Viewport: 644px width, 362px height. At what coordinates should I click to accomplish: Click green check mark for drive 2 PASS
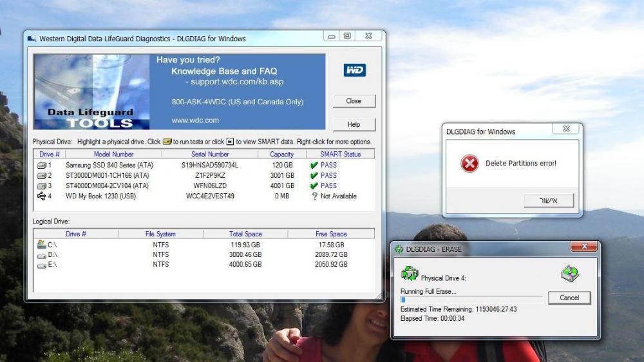pos(314,175)
